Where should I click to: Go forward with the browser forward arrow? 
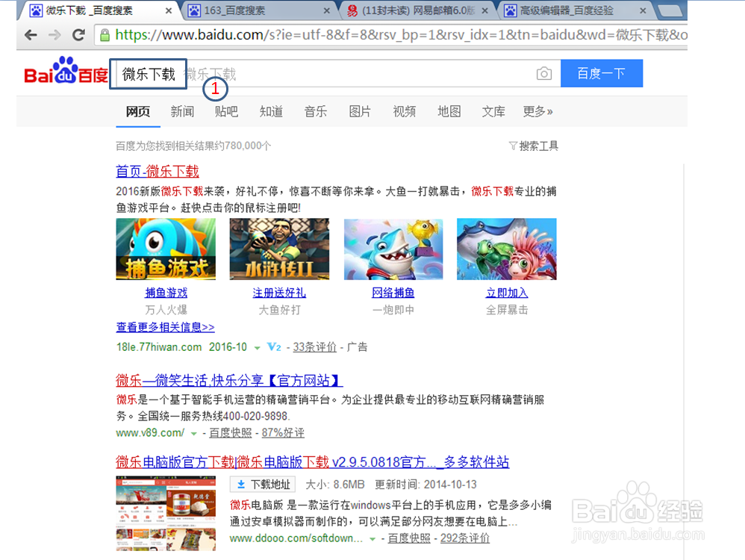(54, 34)
